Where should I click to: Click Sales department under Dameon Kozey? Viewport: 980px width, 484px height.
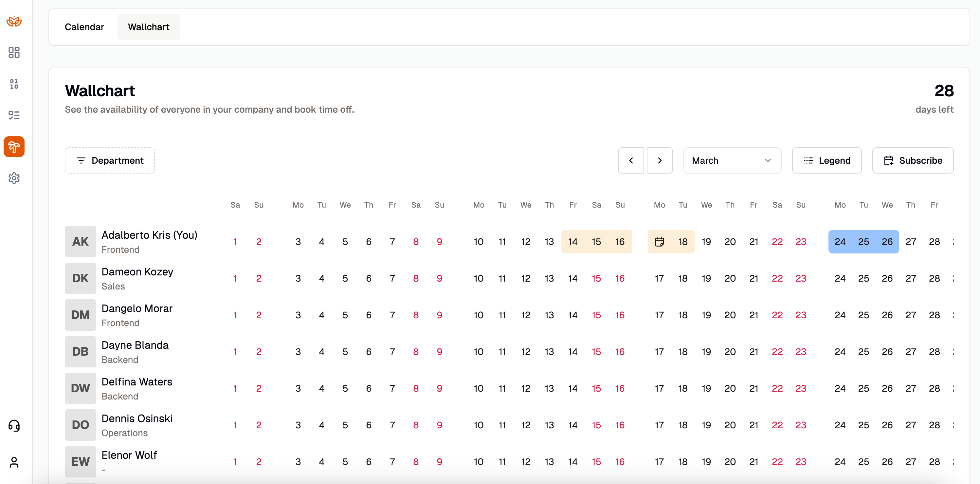pyautogui.click(x=113, y=286)
